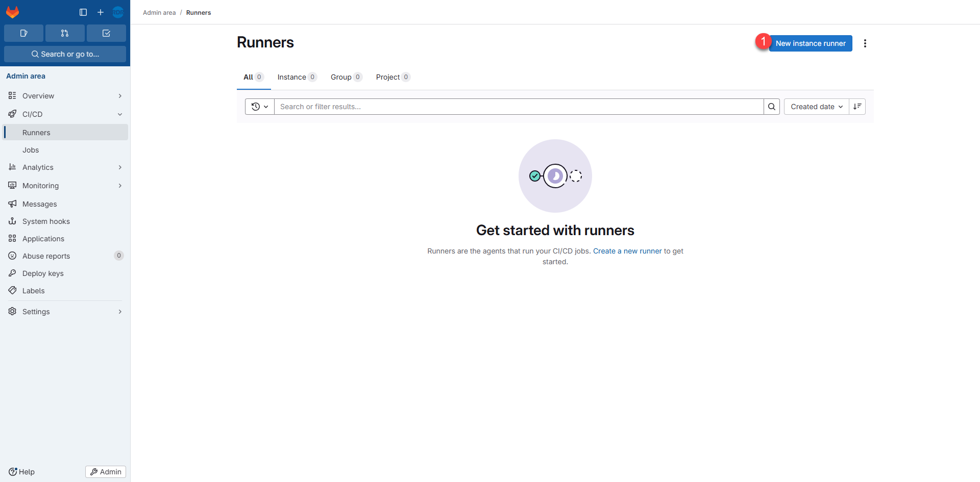The height and width of the screenshot is (482, 980).
Task: Toggle the sidebar collapse icon
Action: click(x=83, y=12)
